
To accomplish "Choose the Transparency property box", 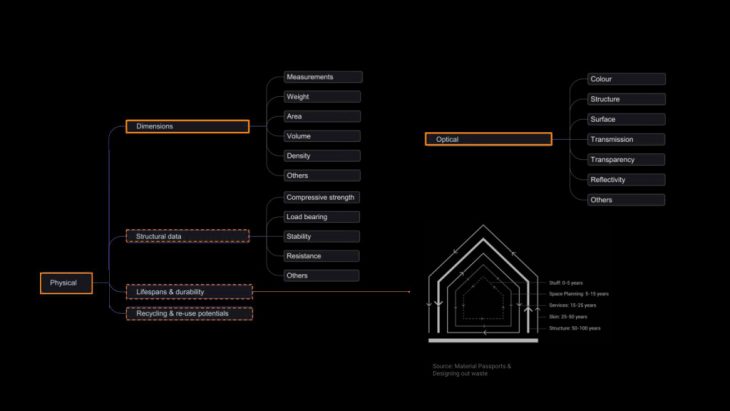I will coord(626,159).
